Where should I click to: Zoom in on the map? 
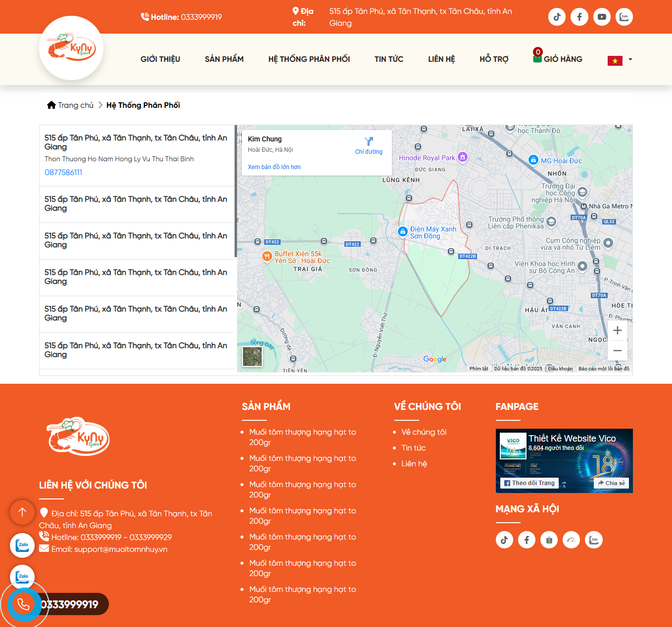(617, 331)
